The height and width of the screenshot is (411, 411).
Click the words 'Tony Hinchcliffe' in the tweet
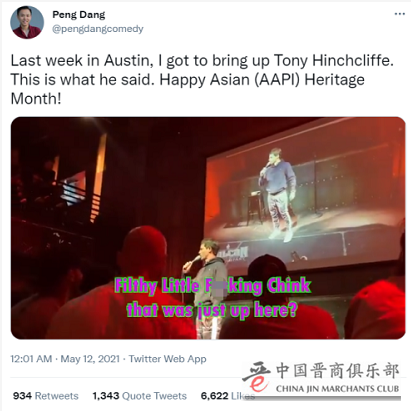(x=334, y=61)
